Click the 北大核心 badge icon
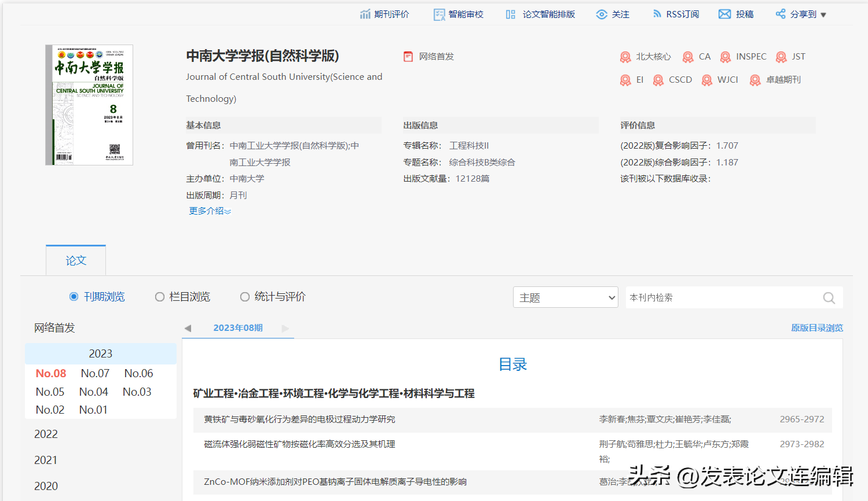This screenshot has height=501, width=868. pos(625,57)
